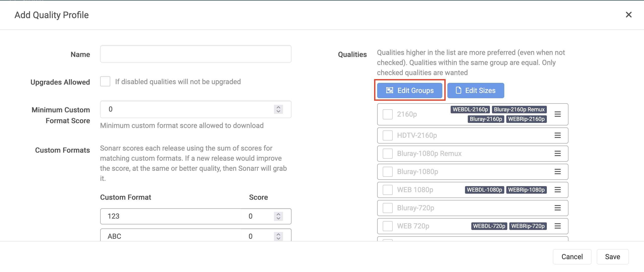Adjust score stepper for custom format 123

click(278, 216)
